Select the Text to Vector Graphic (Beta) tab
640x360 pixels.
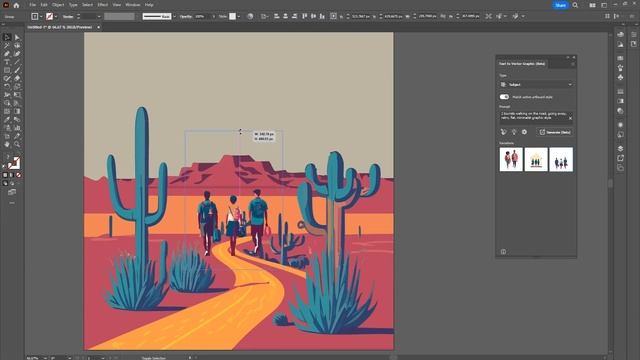pyautogui.click(x=522, y=64)
